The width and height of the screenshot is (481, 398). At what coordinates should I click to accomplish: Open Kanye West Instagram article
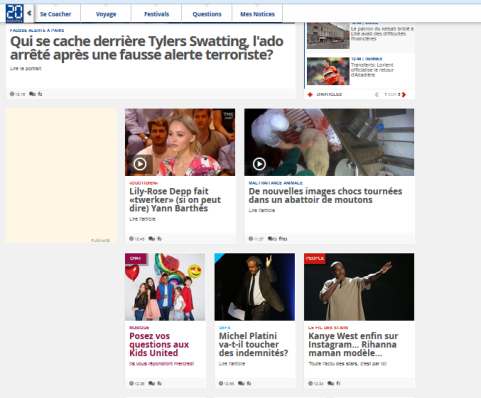(x=353, y=344)
